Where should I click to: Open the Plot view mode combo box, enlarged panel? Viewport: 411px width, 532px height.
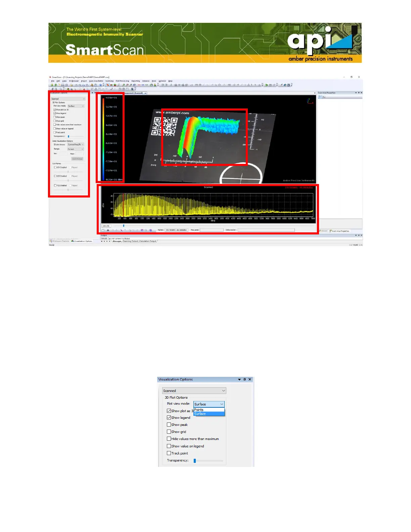click(209, 404)
